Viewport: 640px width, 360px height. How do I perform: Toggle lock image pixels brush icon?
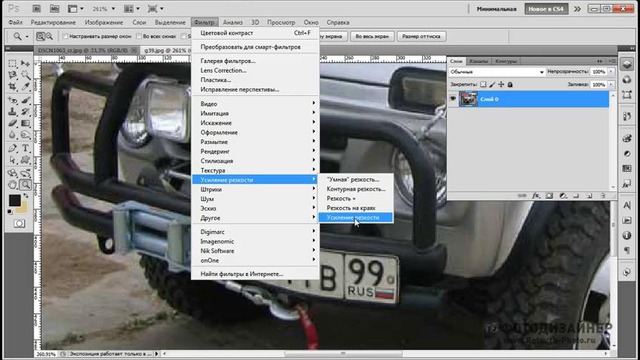pyautogui.click(x=492, y=84)
